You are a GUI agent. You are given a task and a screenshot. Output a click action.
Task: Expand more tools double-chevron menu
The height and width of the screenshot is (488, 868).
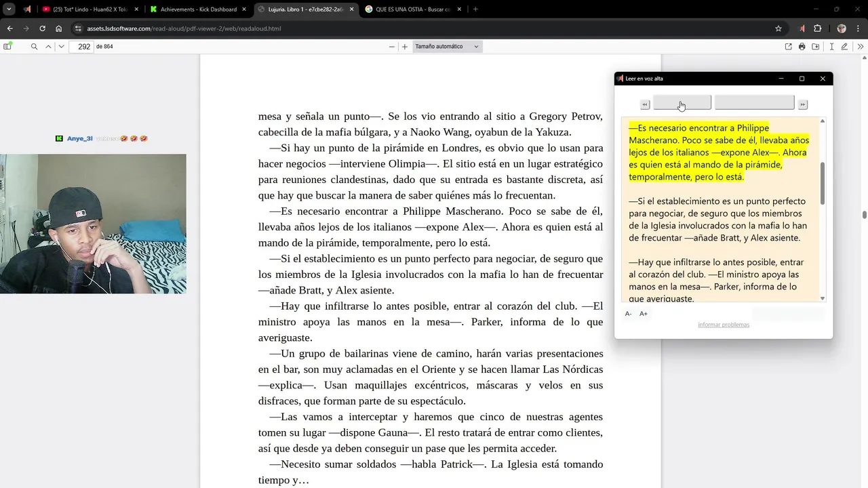(x=861, y=47)
